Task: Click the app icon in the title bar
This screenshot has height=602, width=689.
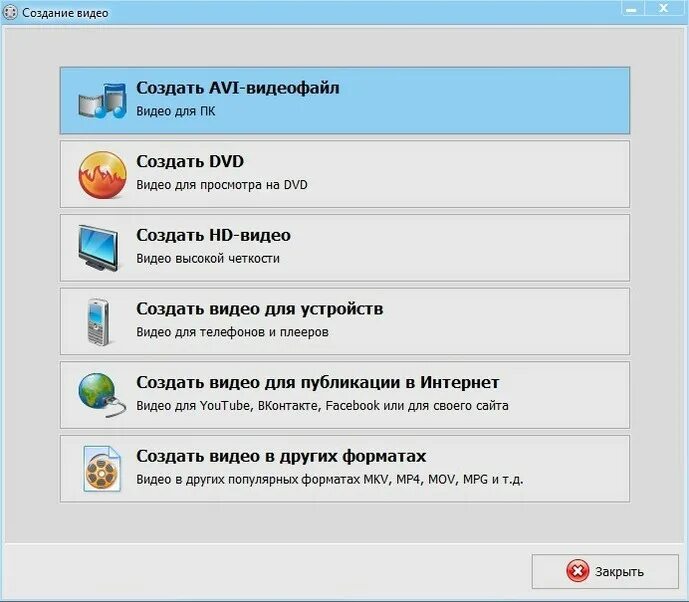Action: point(10,12)
